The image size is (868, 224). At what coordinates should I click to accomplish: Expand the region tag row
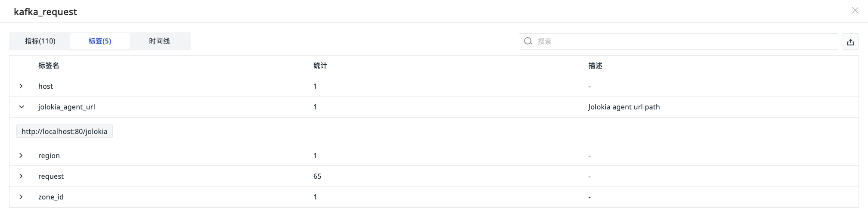pyautogui.click(x=21, y=156)
